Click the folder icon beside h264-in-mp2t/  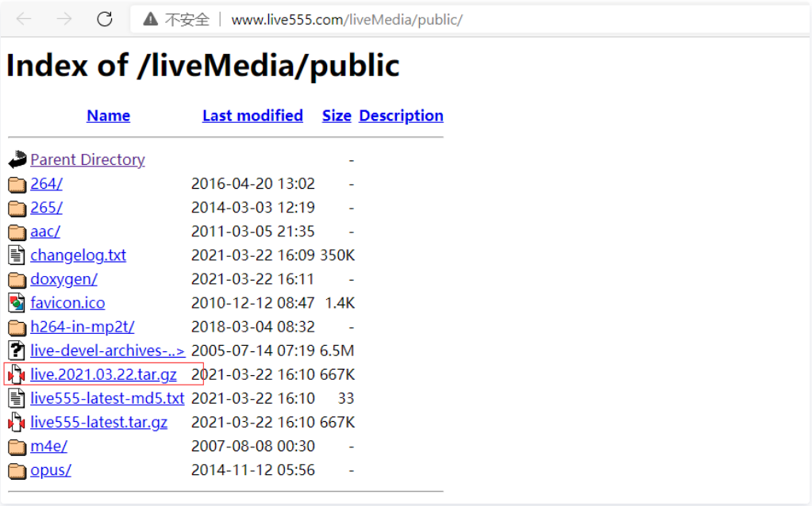pyautogui.click(x=17, y=328)
